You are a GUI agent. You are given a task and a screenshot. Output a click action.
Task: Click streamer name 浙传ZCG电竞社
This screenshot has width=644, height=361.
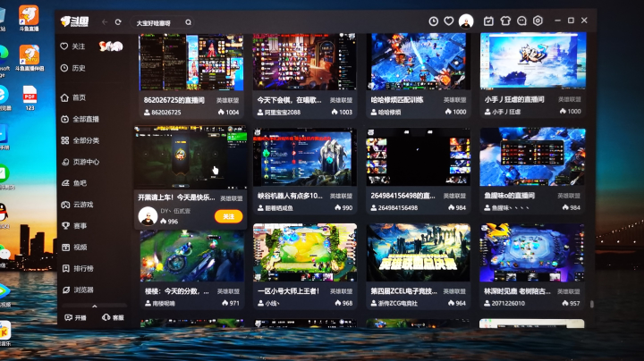coord(397,304)
